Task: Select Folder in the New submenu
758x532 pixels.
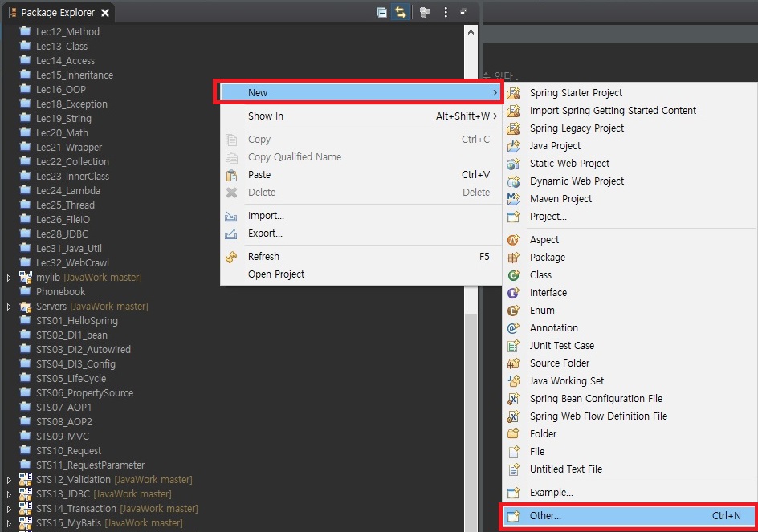Action: pyautogui.click(x=629, y=434)
